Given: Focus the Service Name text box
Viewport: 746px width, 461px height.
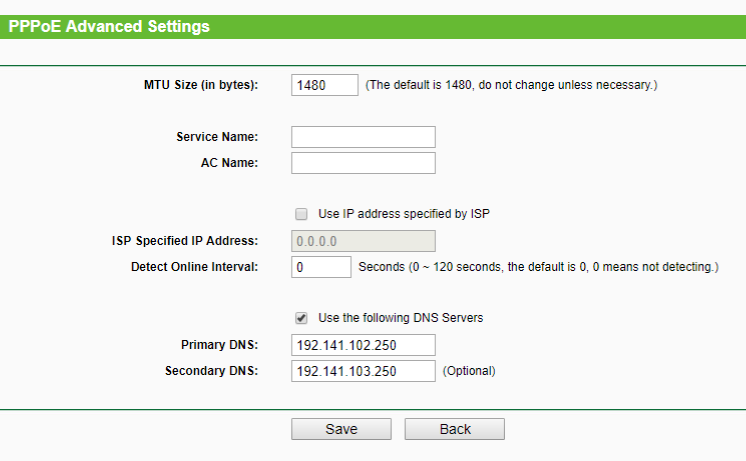Looking at the screenshot, I should 363,137.
